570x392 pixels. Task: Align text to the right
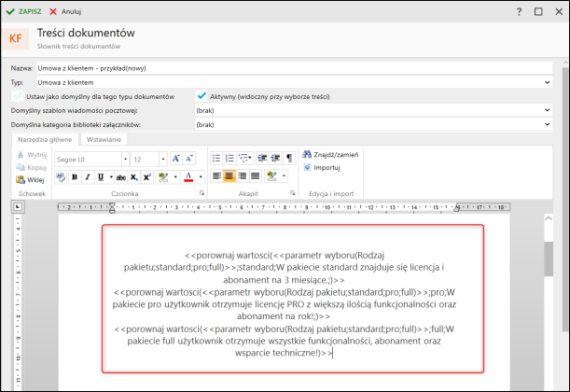(243, 176)
